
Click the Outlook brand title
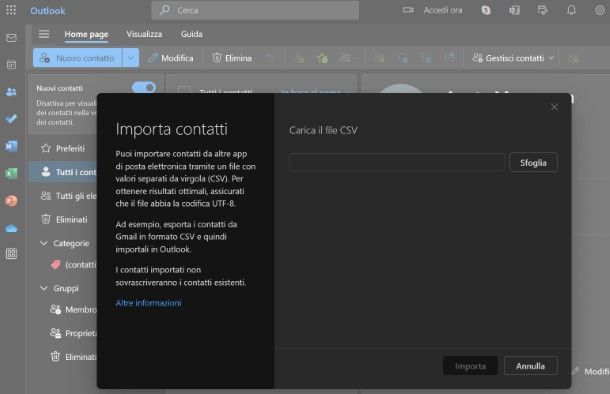(x=47, y=11)
